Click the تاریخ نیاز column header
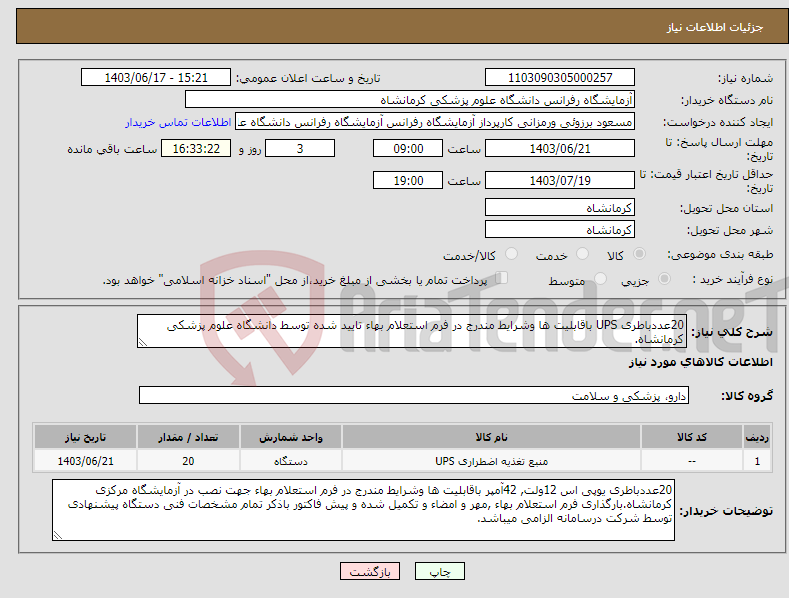 [x=86, y=437]
